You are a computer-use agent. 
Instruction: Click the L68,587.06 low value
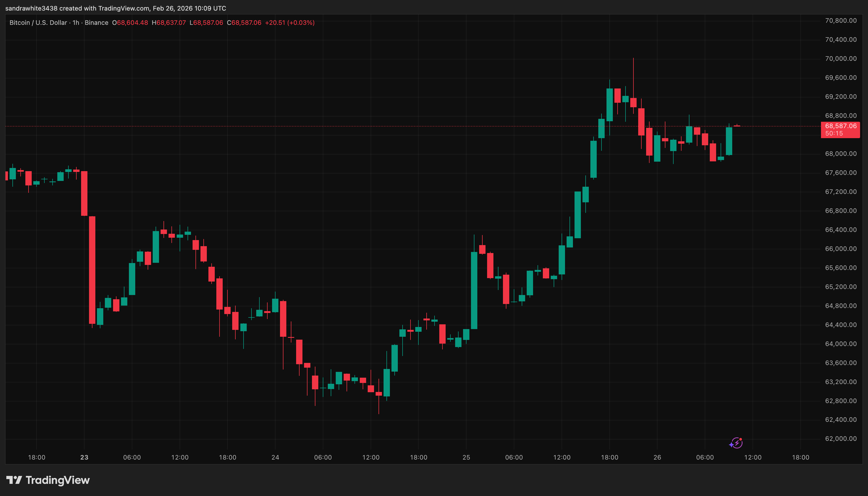(207, 22)
